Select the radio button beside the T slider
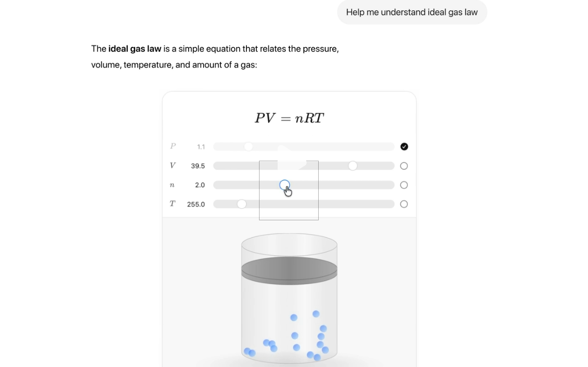The height and width of the screenshot is (367, 588). [x=403, y=204]
